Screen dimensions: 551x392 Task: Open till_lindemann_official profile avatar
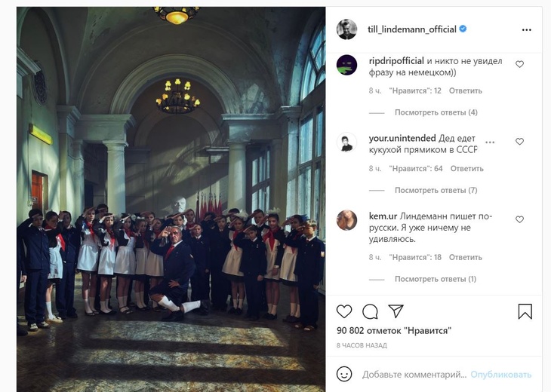pyautogui.click(x=347, y=29)
